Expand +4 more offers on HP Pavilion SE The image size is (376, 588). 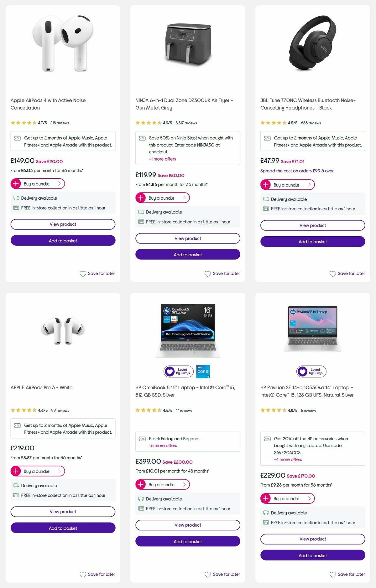(x=288, y=459)
